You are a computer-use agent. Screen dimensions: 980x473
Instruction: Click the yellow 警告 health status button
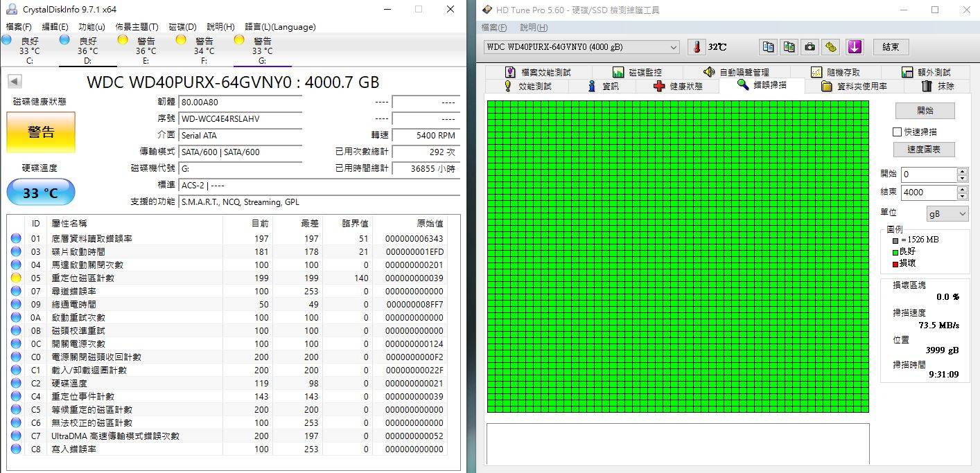pos(41,132)
